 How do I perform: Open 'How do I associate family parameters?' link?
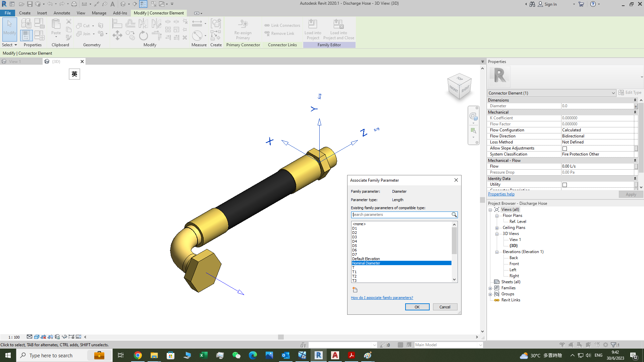tap(382, 297)
